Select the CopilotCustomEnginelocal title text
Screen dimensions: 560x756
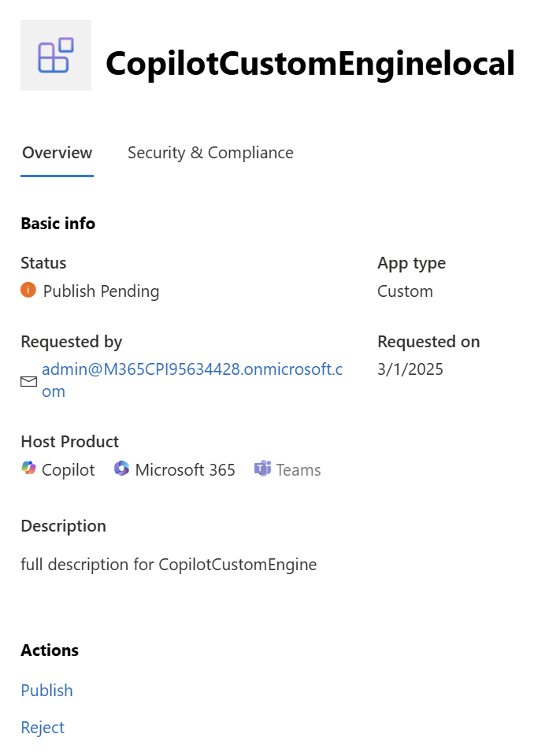310,63
